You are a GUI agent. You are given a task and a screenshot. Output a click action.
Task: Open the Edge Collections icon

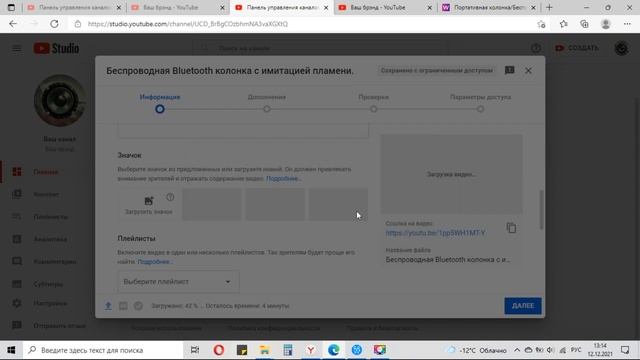pyautogui.click(x=584, y=24)
